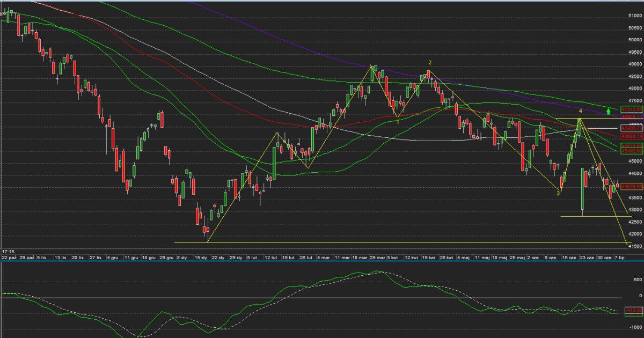Select the wave label 4 annotation
The image size is (644, 338).
(581, 111)
